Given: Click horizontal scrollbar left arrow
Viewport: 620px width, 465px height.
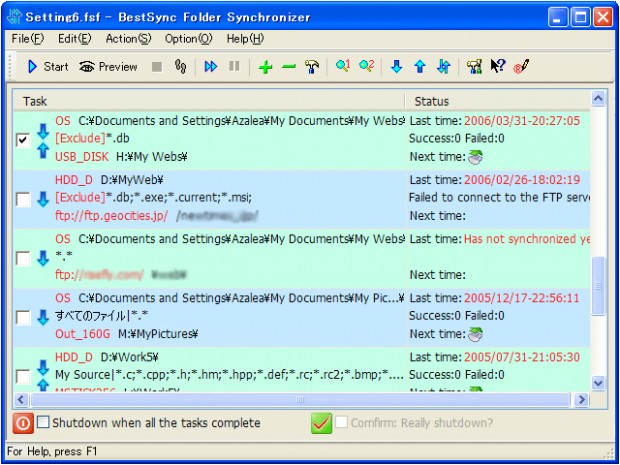Looking at the screenshot, I should (x=21, y=400).
